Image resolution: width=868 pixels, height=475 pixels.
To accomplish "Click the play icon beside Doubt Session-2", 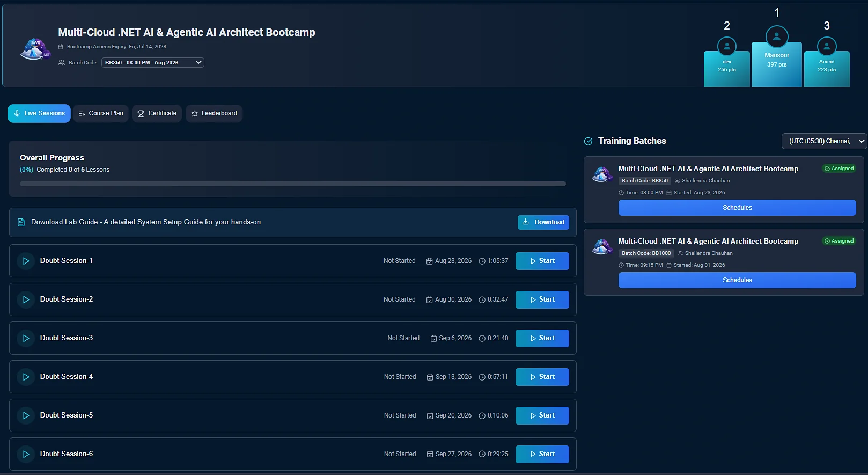I will pos(26,299).
